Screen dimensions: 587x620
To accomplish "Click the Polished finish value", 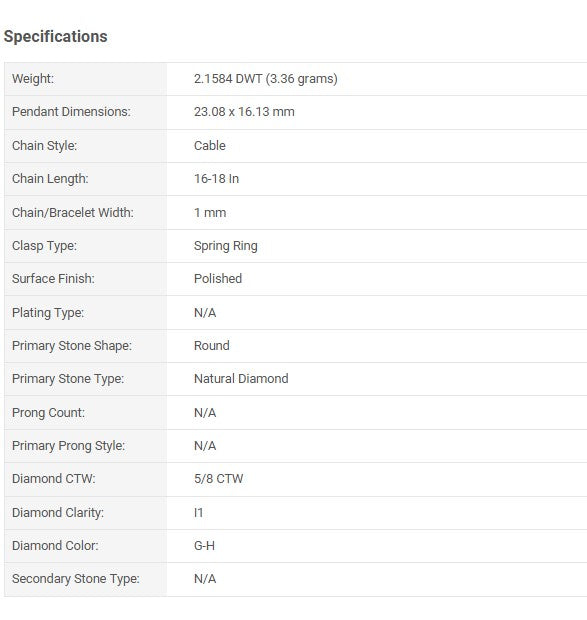I will point(218,279).
